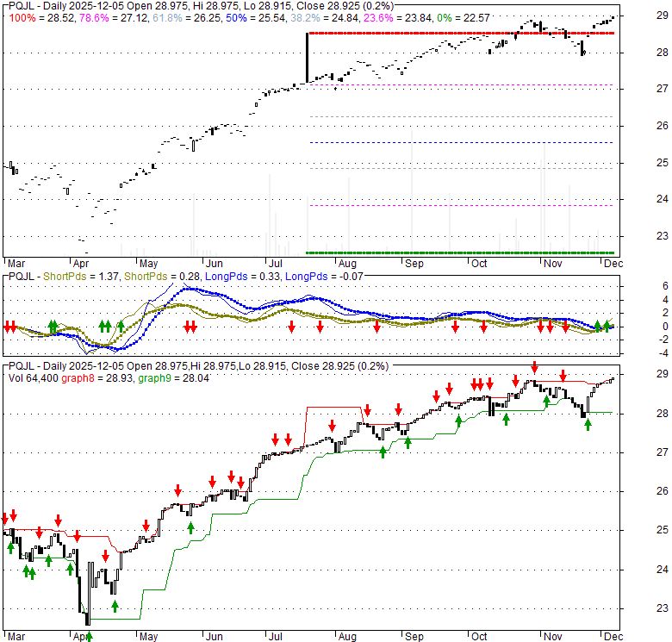672x642 pixels.
Task: Click the 'graph8 = 28.93' red label
Action: (96, 378)
